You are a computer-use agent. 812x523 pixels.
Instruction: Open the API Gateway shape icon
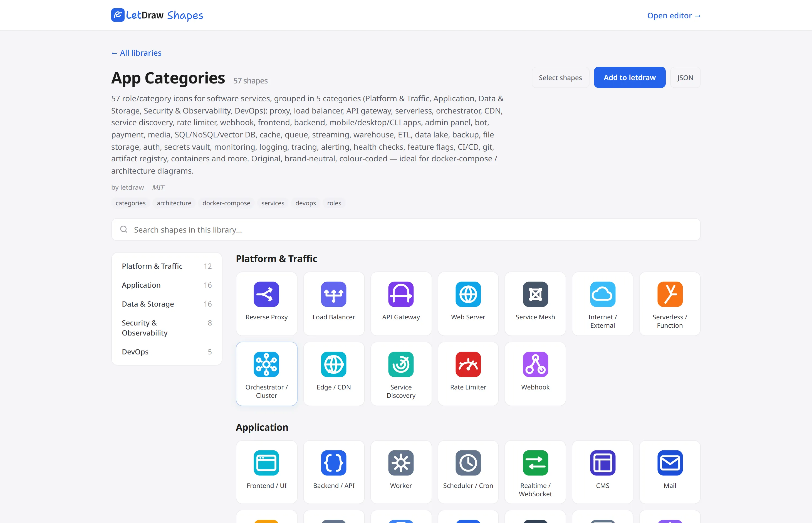click(x=400, y=294)
